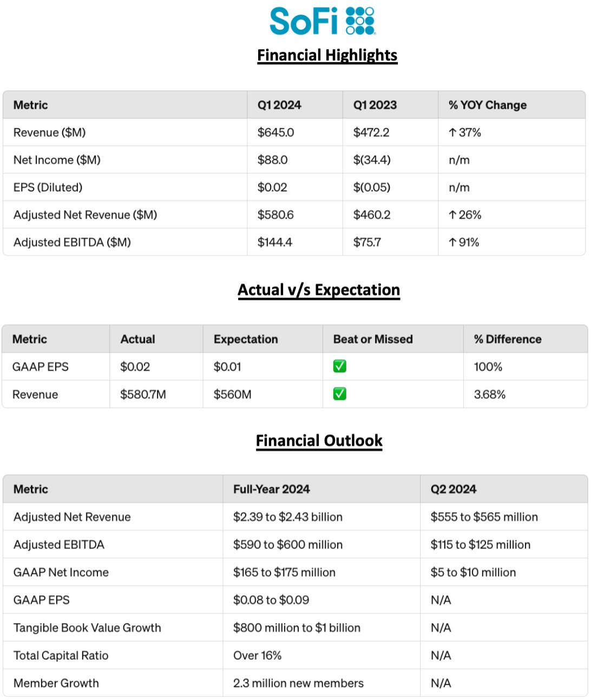
Task: Click the green checkmark in GAAP EPS row
Action: tap(340, 367)
